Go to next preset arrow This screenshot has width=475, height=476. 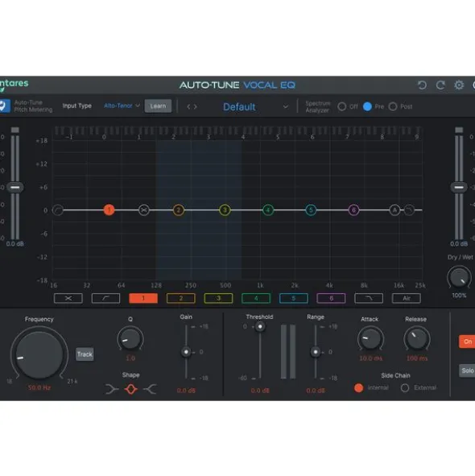coord(196,106)
